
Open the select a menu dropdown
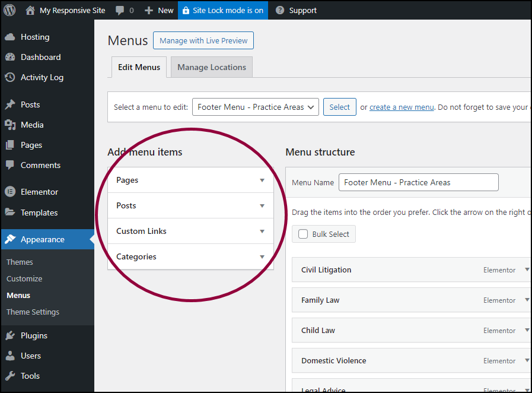[256, 107]
